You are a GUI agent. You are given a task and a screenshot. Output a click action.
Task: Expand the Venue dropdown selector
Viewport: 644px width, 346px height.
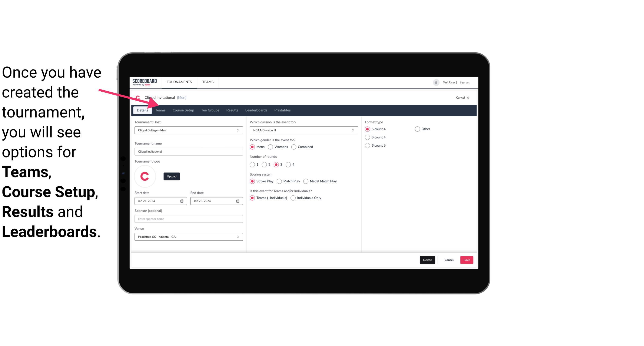pyautogui.click(x=238, y=237)
